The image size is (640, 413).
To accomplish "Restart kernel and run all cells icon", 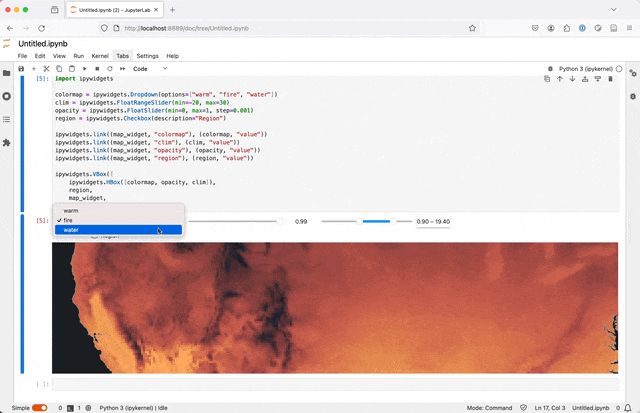I will pos(122,69).
